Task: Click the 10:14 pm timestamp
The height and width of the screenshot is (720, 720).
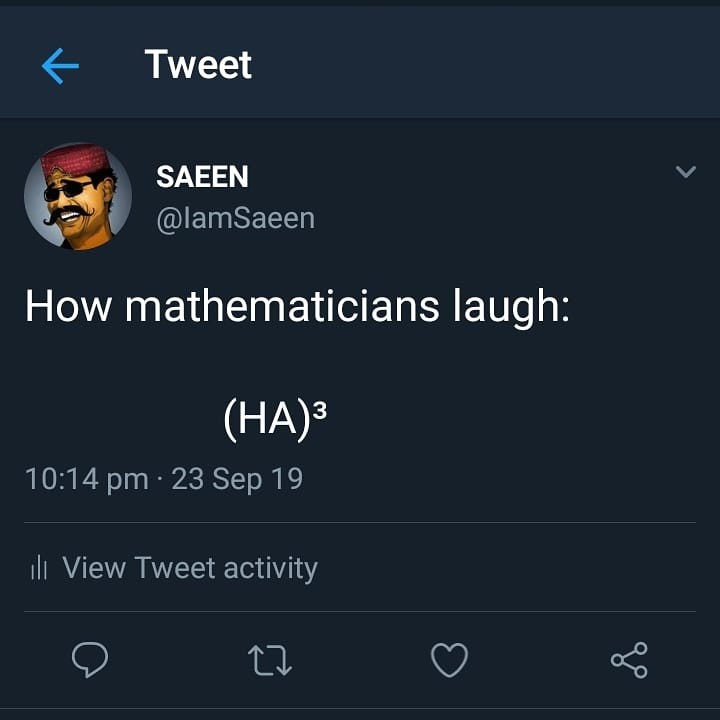Action: 86,479
